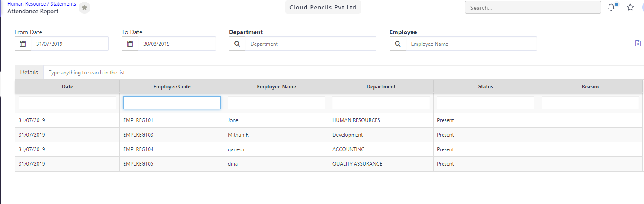644x204 pixels.
Task: Select the EMPLREG104 cell
Action: coord(172,149)
